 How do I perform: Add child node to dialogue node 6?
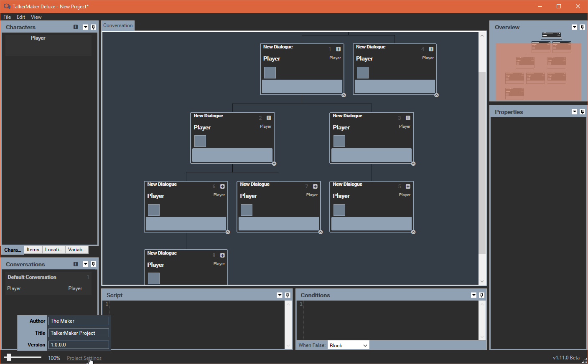click(222, 187)
